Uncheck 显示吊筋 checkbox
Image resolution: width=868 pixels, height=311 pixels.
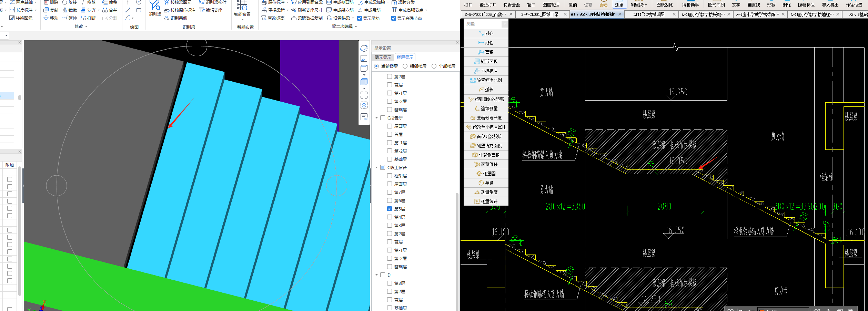point(360,18)
